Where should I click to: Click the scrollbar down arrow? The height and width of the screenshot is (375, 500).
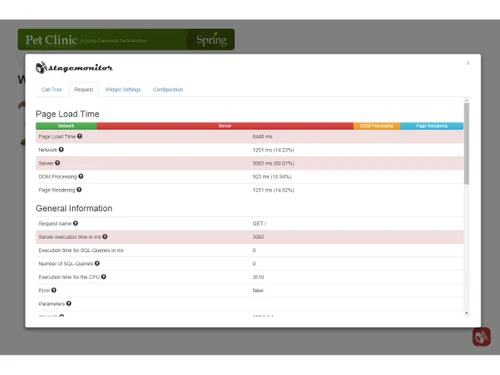pyautogui.click(x=467, y=313)
